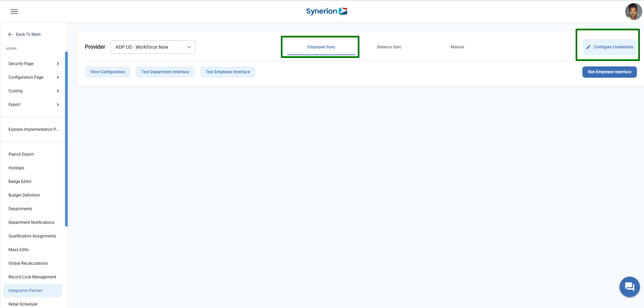644x308 pixels.
Task: Open the Configuration Page menu item
Action: point(33,77)
